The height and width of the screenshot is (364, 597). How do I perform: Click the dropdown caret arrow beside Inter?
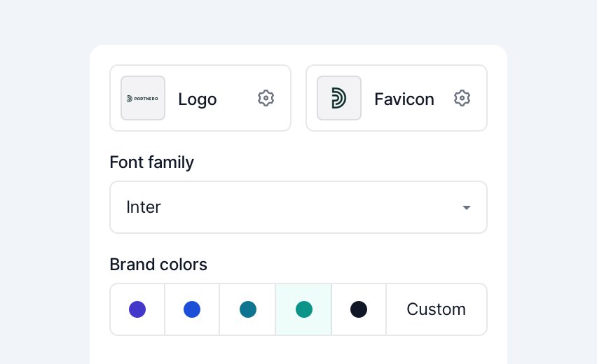coord(466,208)
